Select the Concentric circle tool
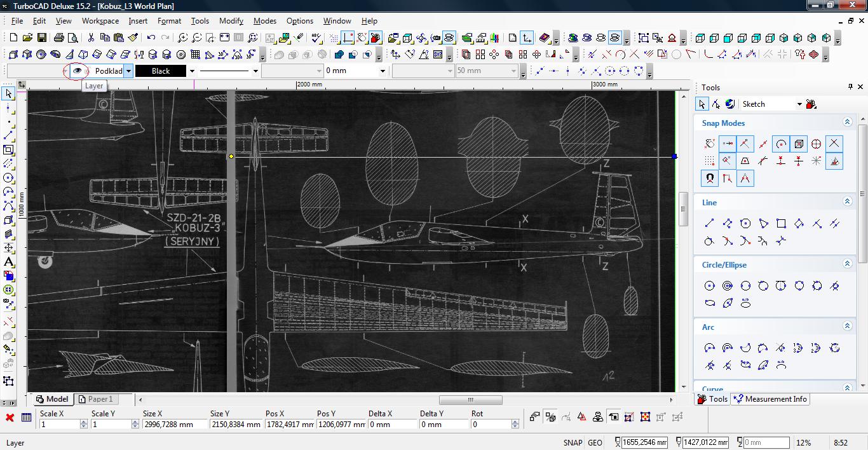This screenshot has height=450, width=868. pyautogui.click(x=728, y=286)
